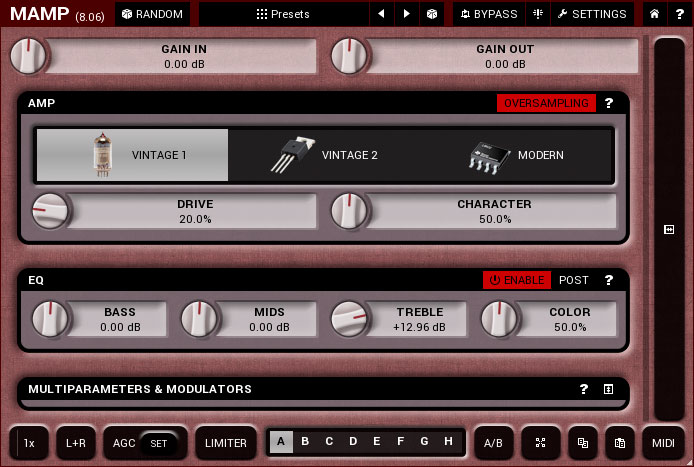Image resolution: width=694 pixels, height=467 pixels.
Task: Open MIDI settings button
Action: pos(663,443)
